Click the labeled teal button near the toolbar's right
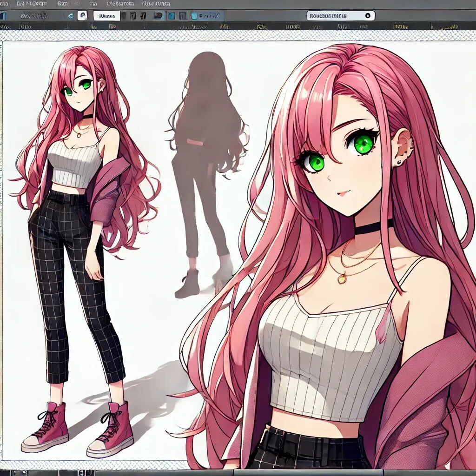 pyautogui.click(x=208, y=15)
